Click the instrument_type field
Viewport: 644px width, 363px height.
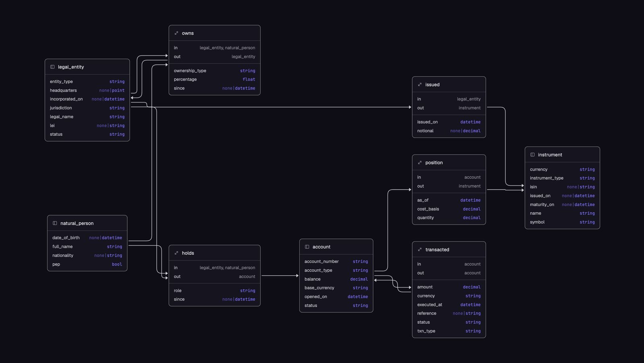[x=562, y=178]
